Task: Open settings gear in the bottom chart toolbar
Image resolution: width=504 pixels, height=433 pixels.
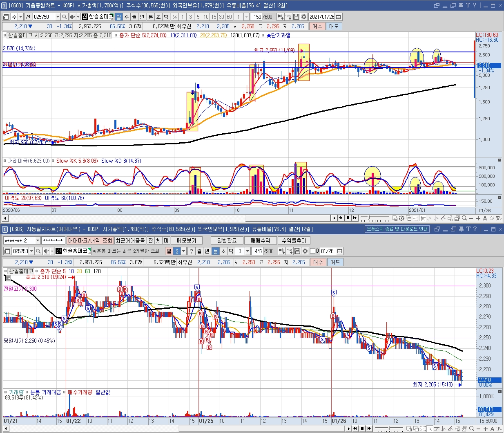Action: 305,251
